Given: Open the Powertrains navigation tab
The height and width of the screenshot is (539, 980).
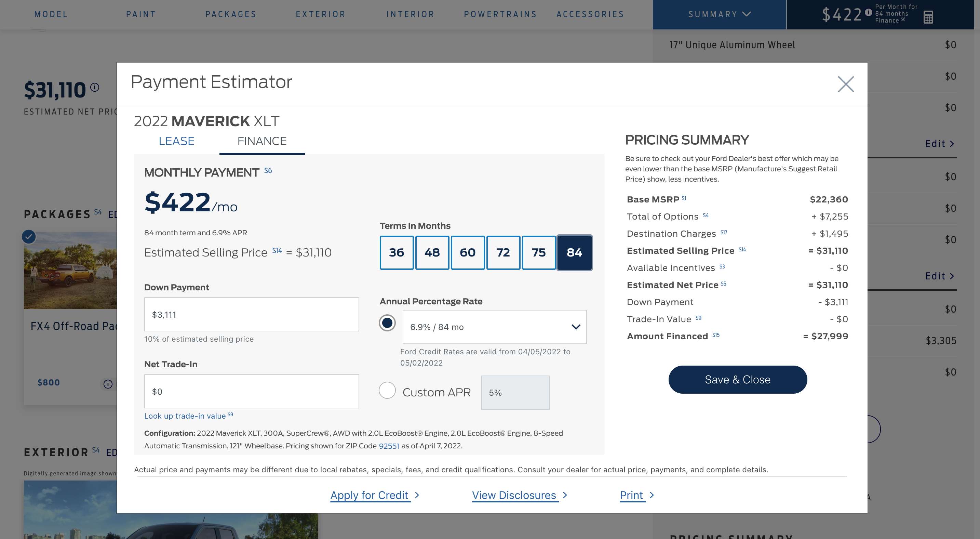Looking at the screenshot, I should coord(500,14).
